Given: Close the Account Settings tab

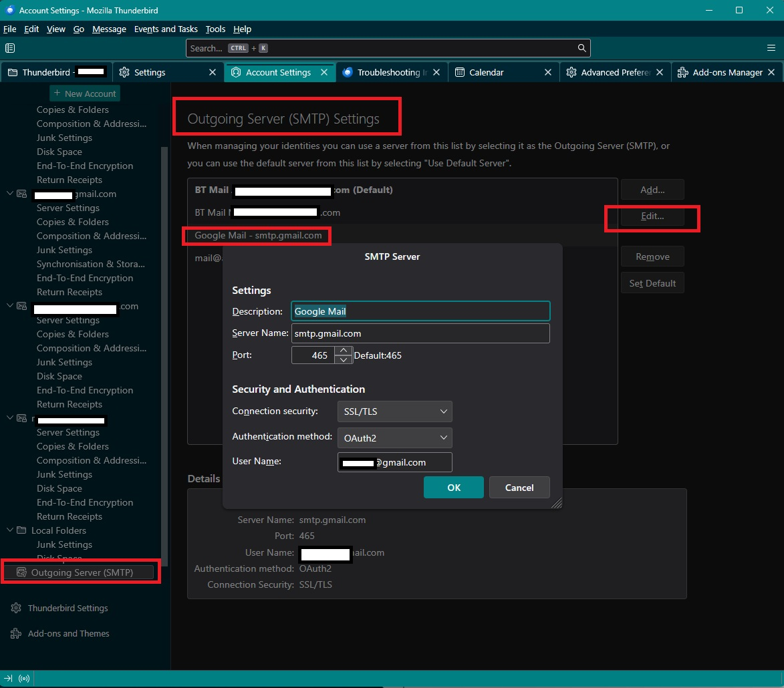Looking at the screenshot, I should coord(324,72).
